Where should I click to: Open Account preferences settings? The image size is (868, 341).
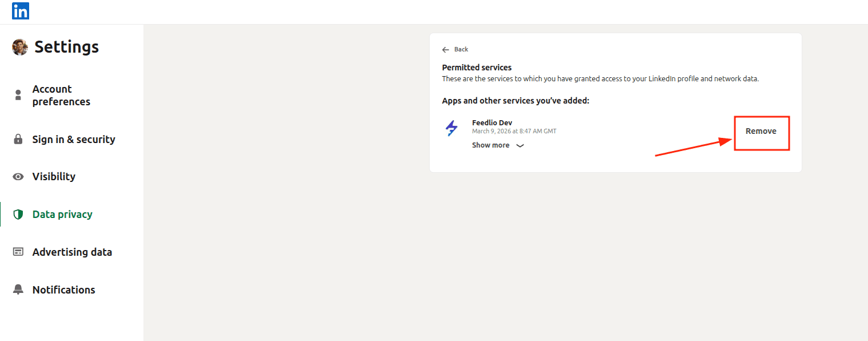(61, 95)
